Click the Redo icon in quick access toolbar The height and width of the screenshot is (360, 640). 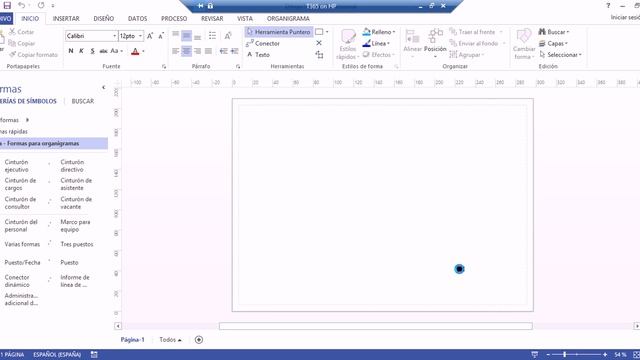coord(41,5)
